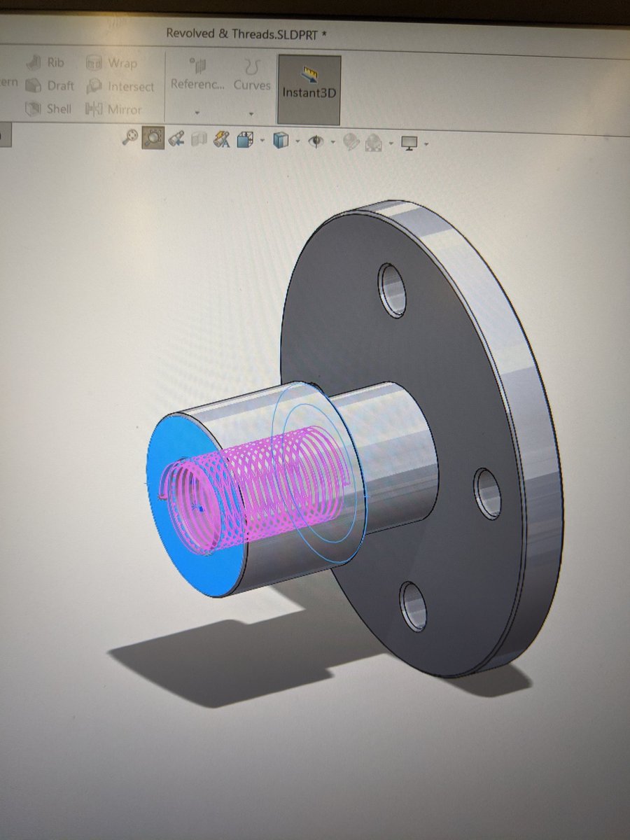Select the Mirror feature tool
630x840 pixels.
113,110
